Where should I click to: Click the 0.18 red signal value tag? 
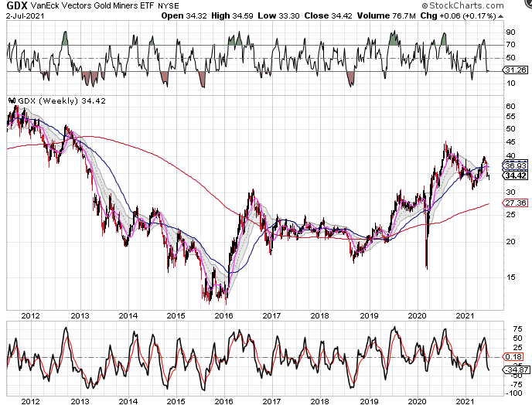(512, 356)
